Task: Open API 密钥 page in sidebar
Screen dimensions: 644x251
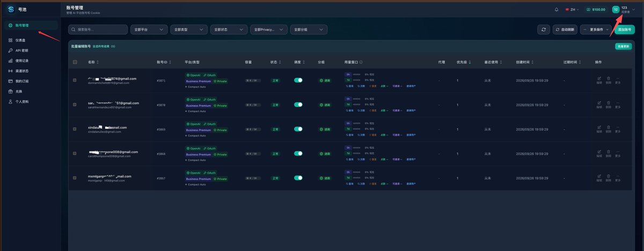Action: [x=31, y=51]
